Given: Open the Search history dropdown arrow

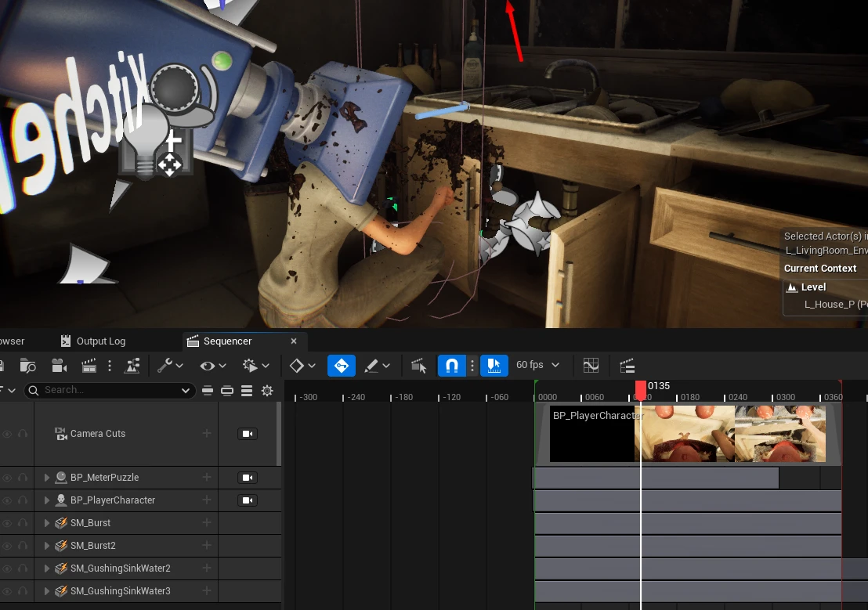Looking at the screenshot, I should pyautogui.click(x=186, y=390).
